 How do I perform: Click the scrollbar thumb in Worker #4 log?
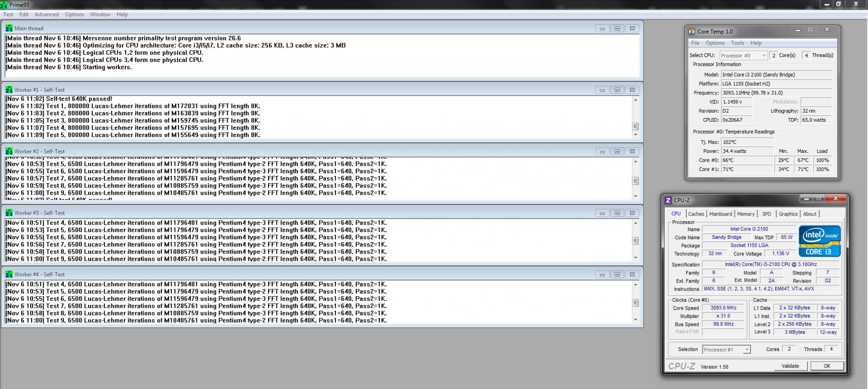pyautogui.click(x=636, y=303)
